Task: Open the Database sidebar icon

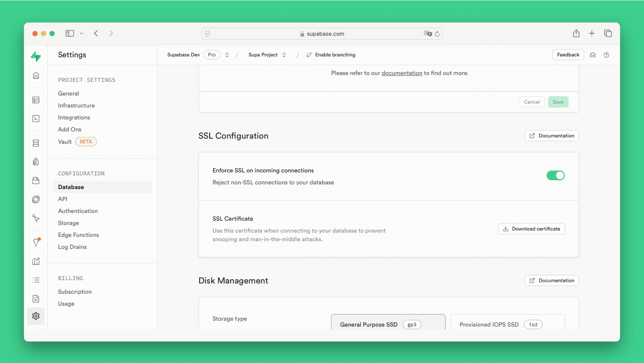Action: [36, 143]
